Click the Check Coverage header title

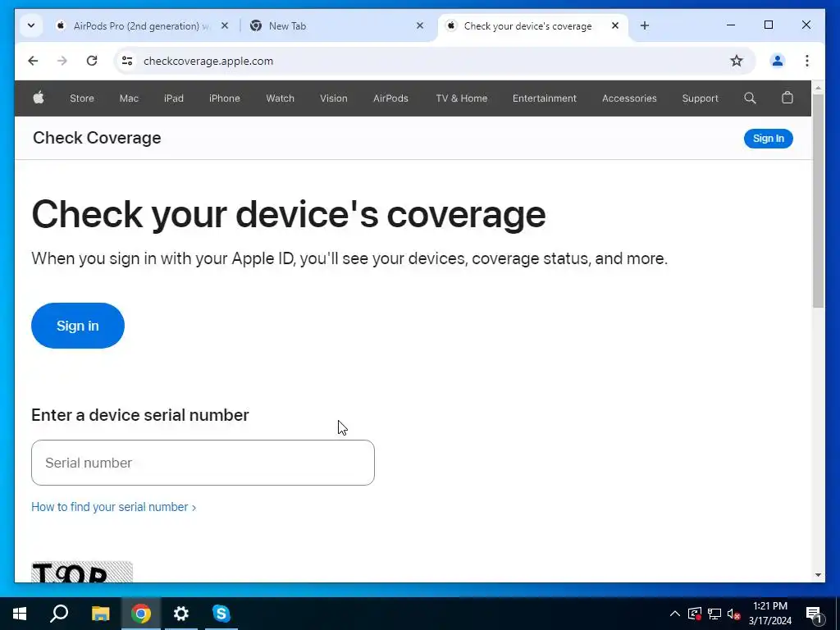(97, 138)
